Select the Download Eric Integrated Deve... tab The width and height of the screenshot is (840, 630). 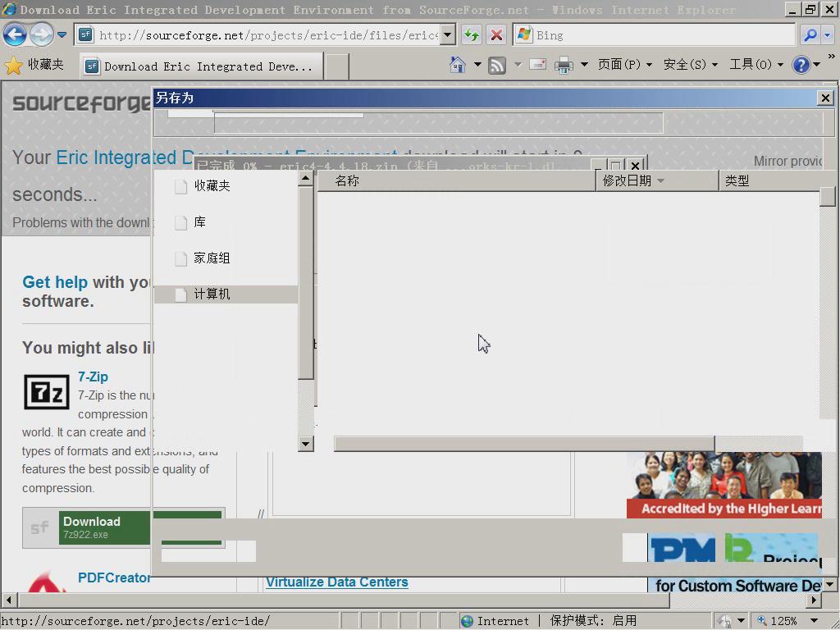pos(202,66)
